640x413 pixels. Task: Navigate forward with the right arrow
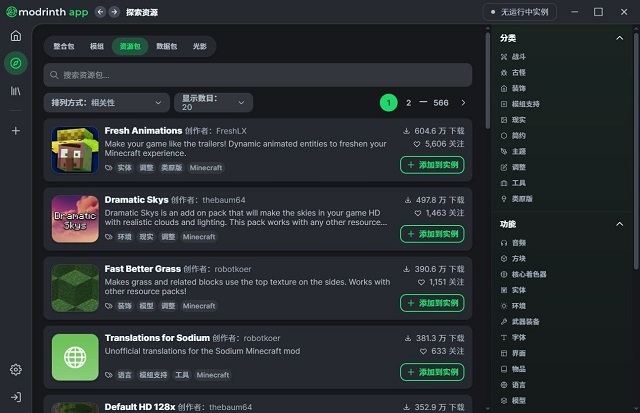[114, 12]
